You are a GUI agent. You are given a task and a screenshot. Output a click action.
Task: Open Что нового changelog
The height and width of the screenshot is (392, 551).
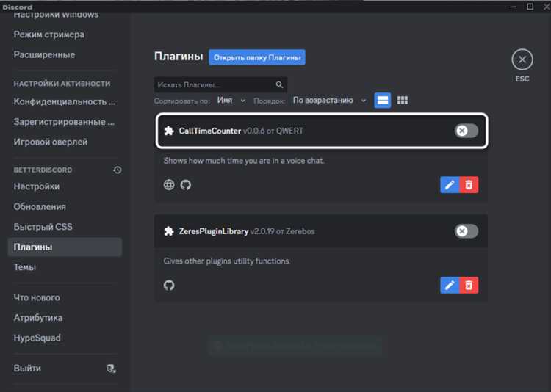pyautogui.click(x=37, y=297)
